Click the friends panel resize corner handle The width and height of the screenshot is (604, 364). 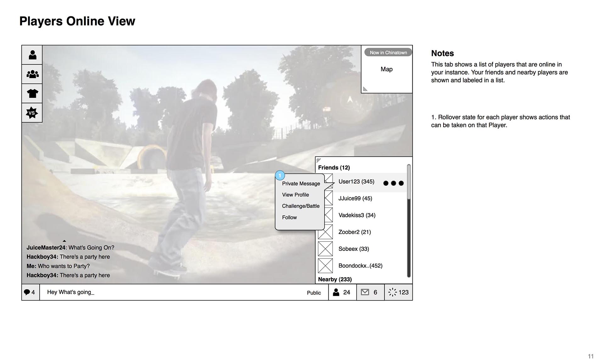pyautogui.click(x=318, y=160)
